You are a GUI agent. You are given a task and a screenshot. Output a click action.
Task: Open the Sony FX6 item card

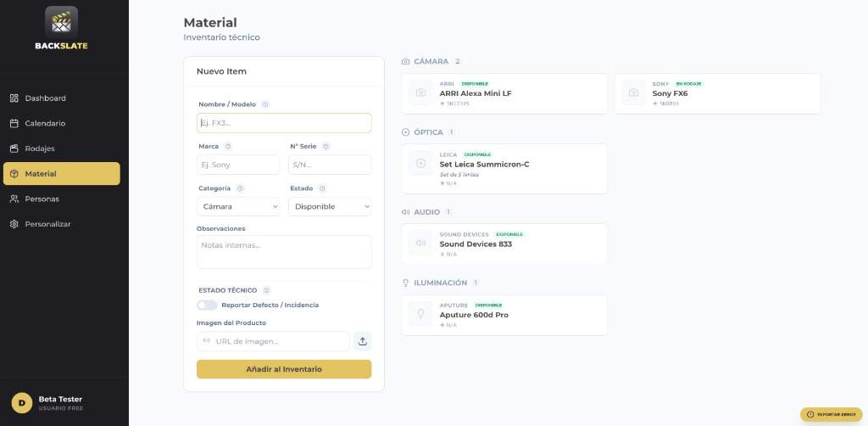(x=717, y=93)
